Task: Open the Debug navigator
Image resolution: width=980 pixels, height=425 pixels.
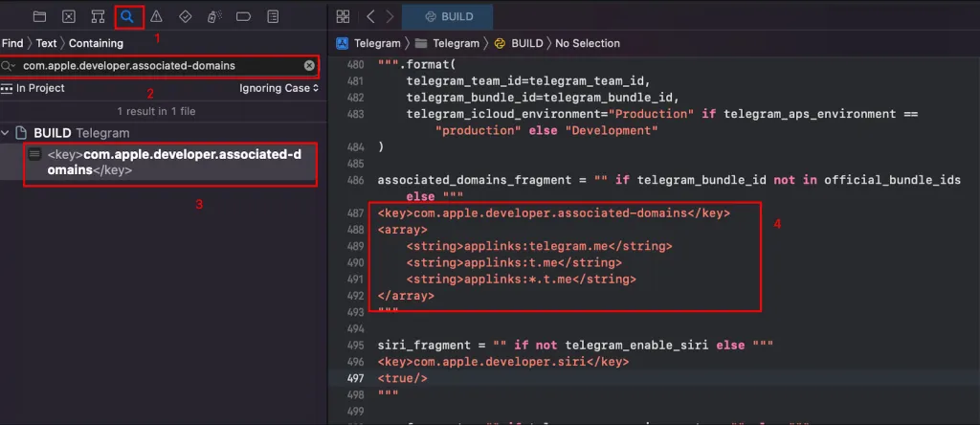Action: 214,16
